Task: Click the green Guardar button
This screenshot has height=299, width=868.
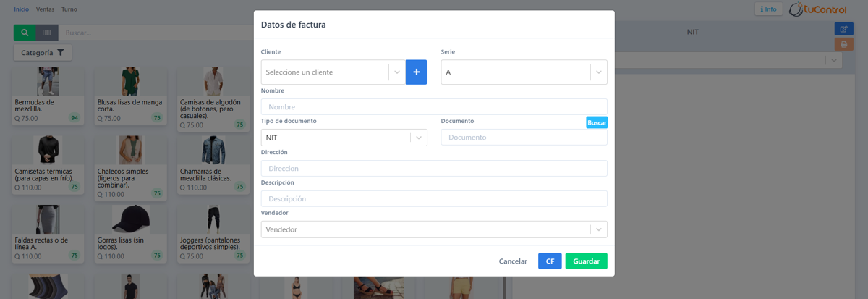Action: point(587,261)
